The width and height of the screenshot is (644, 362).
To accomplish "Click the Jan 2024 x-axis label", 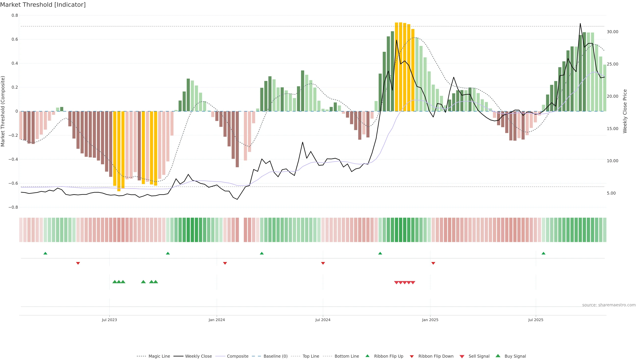I will [x=217, y=320].
